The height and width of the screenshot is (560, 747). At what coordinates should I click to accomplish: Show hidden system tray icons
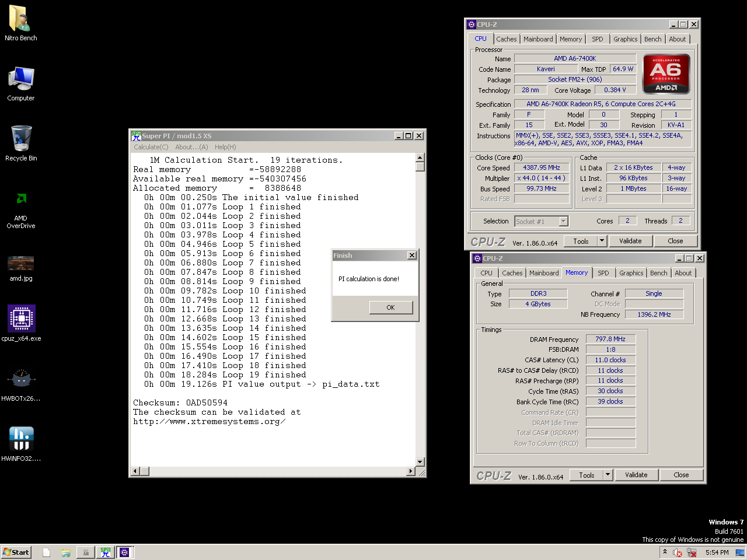point(665,552)
